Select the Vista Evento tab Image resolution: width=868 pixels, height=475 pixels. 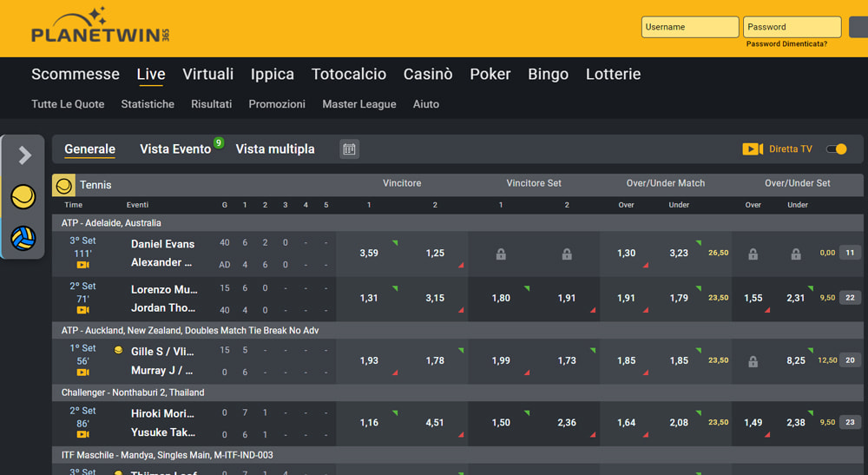coord(175,148)
